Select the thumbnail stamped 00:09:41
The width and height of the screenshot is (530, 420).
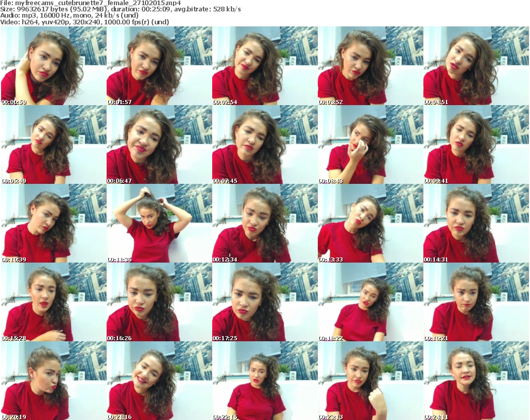coord(476,144)
